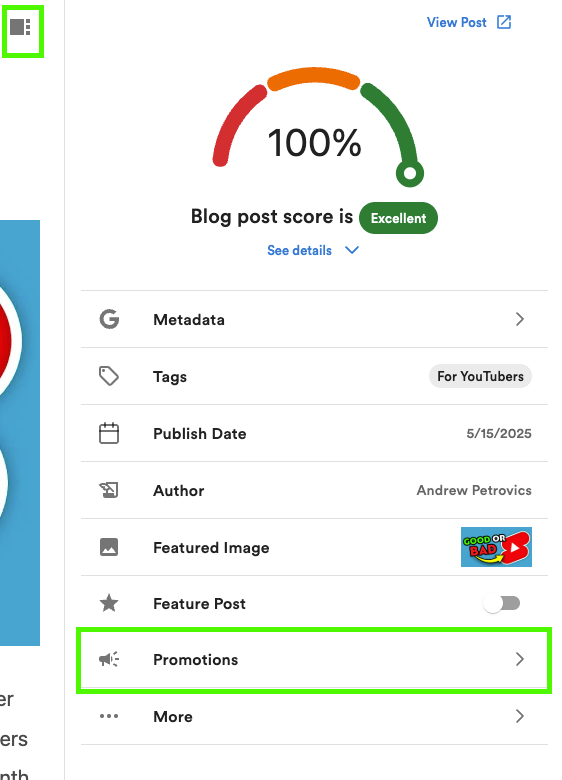Click the three-dots More icon
The image size is (562, 780).
tap(109, 716)
